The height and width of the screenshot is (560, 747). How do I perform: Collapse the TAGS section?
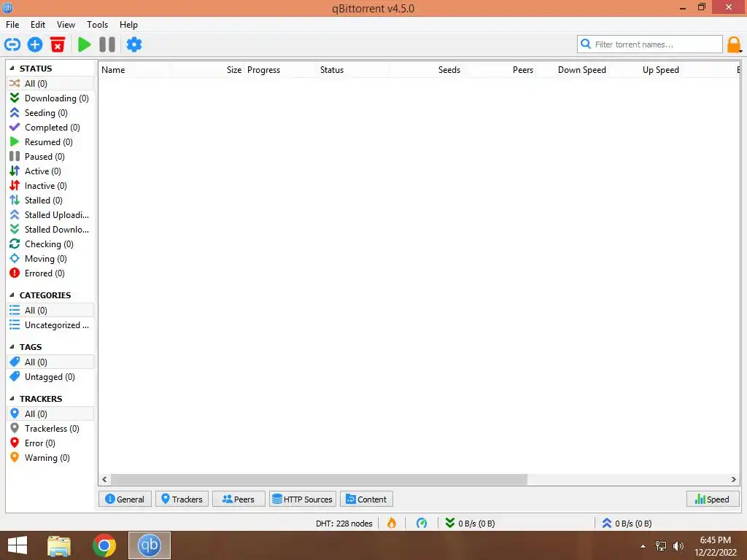[x=12, y=346]
